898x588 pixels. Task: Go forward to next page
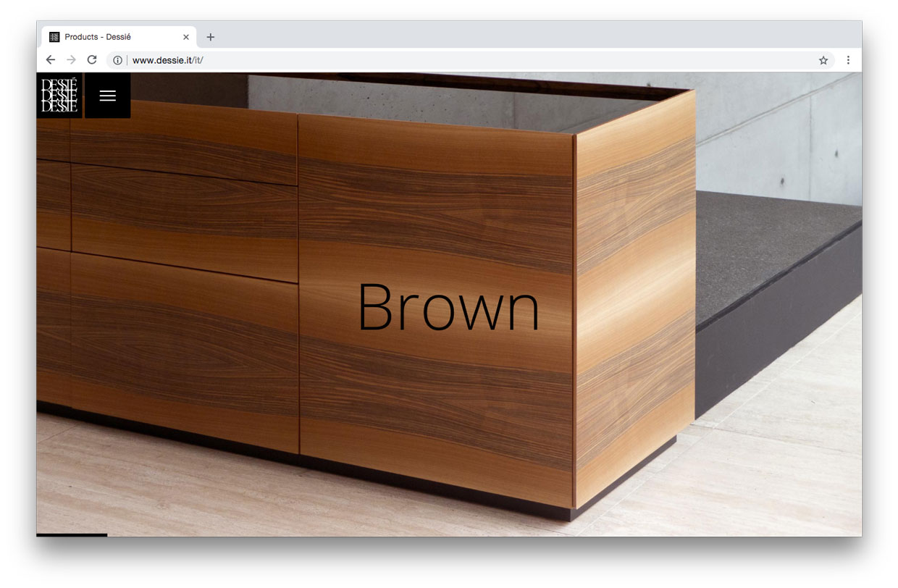[x=71, y=60]
